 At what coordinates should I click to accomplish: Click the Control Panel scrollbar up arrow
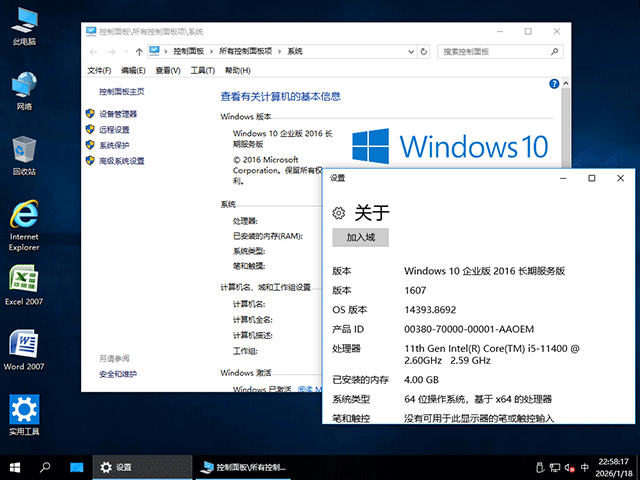pos(566,83)
